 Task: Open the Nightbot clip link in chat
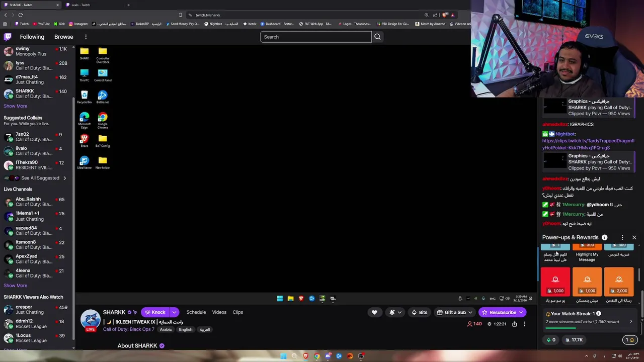(x=588, y=144)
